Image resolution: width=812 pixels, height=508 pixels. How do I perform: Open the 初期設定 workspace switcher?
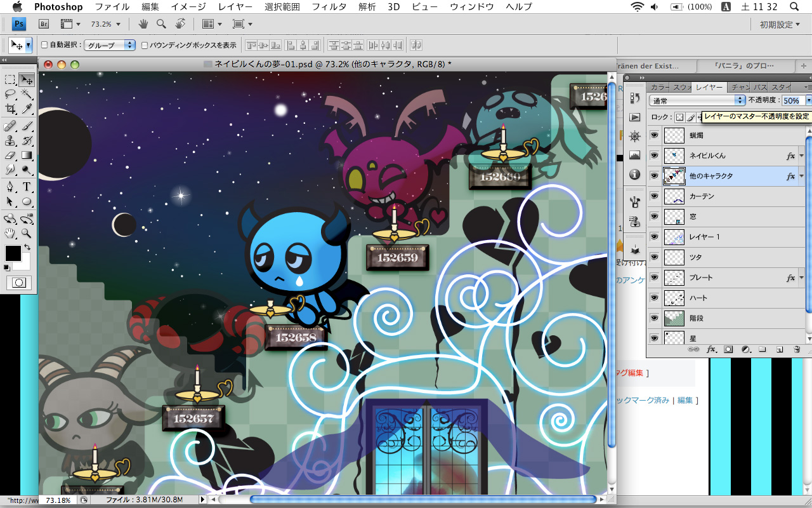780,25
